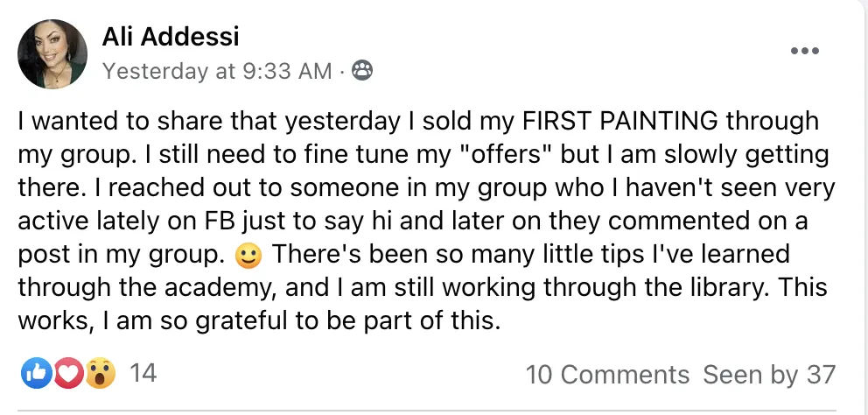Image resolution: width=868 pixels, height=415 pixels.
Task: Open Ali Addessi's profile picture
Action: click(52, 54)
